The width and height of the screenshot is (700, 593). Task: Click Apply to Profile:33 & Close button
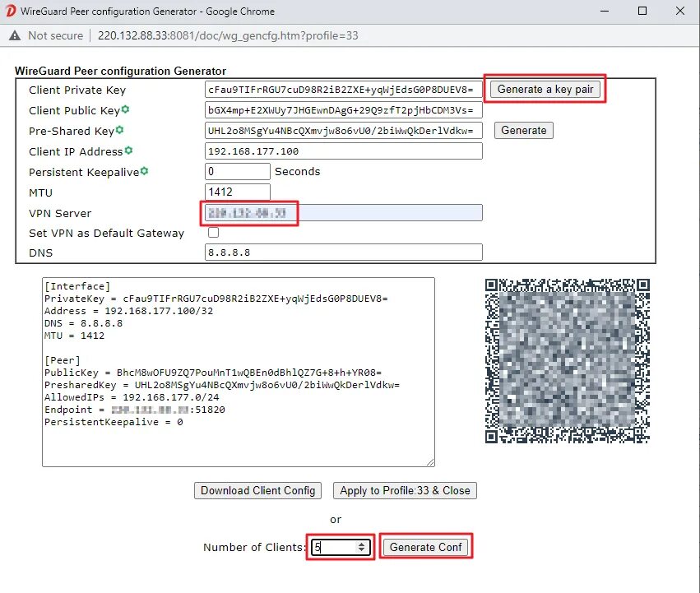pos(405,491)
